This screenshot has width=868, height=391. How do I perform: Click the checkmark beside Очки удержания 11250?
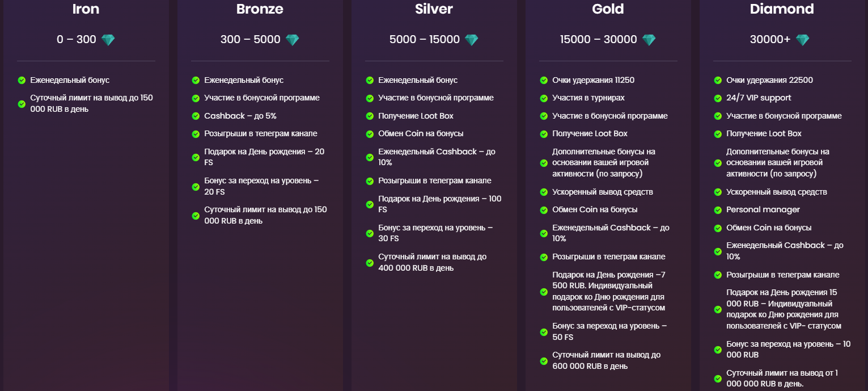[544, 81]
